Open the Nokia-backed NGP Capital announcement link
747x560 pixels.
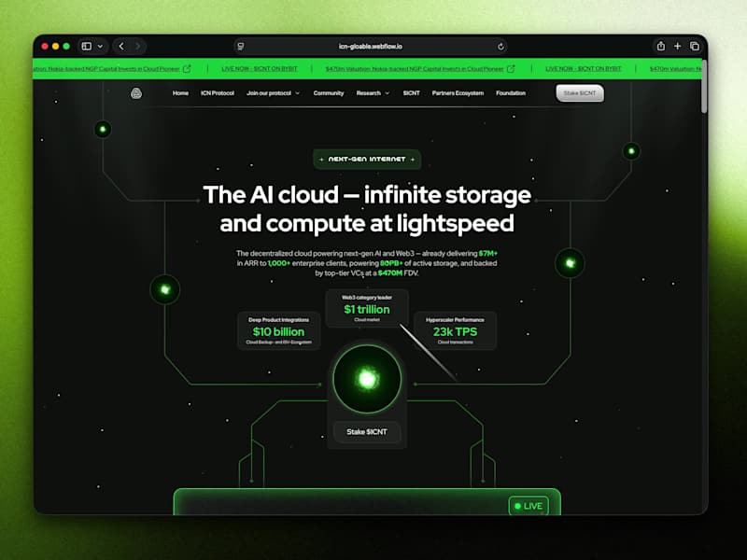coord(439,68)
